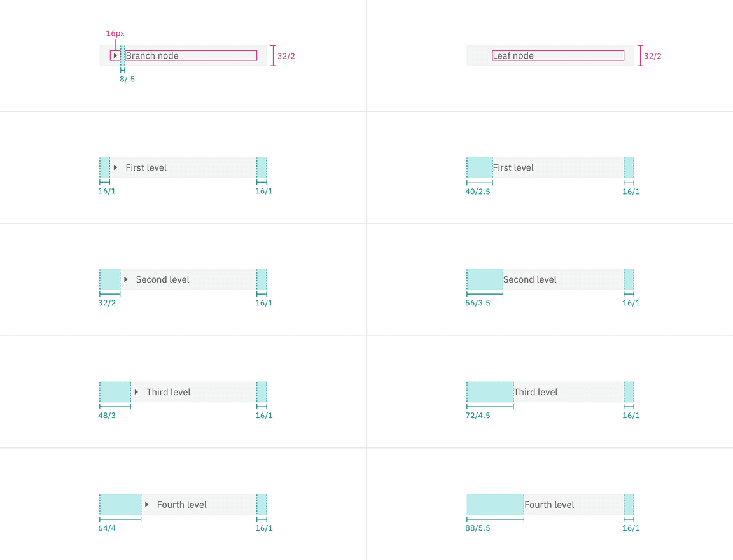This screenshot has height=560, width=733.
Task: Click the 88/5.5 indent label
Action: coord(478,528)
